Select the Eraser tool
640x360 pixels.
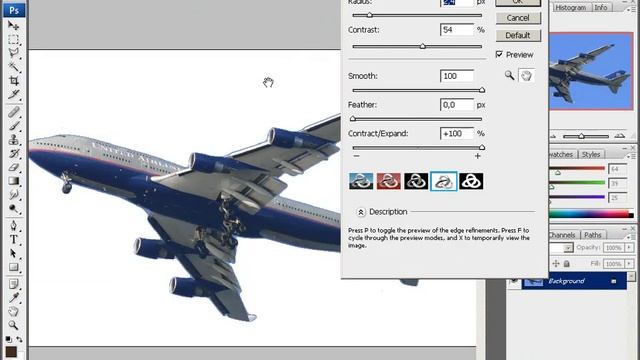click(x=13, y=167)
